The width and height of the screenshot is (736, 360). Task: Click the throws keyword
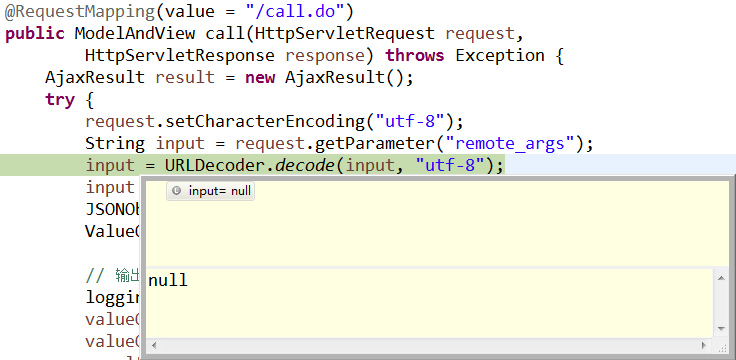coord(414,55)
